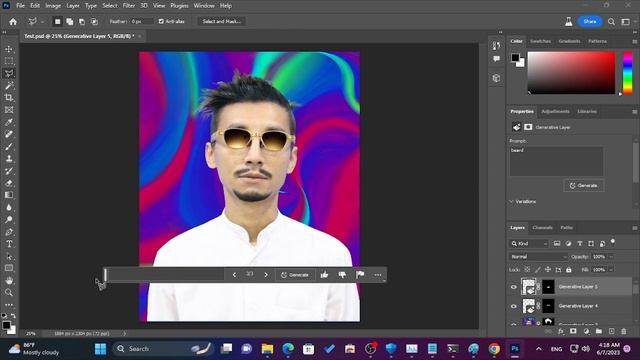Select the Eyedropper tool
This screenshot has height=360, width=640.
coord(9,122)
